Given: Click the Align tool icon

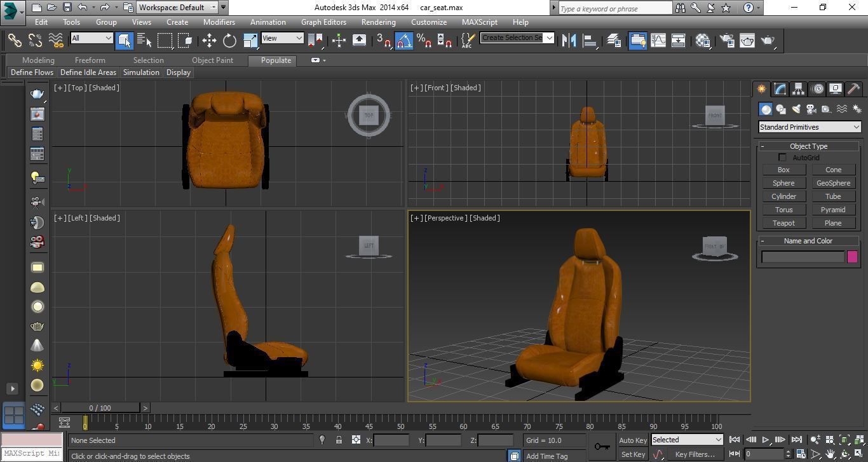Looking at the screenshot, I should tap(590, 40).
